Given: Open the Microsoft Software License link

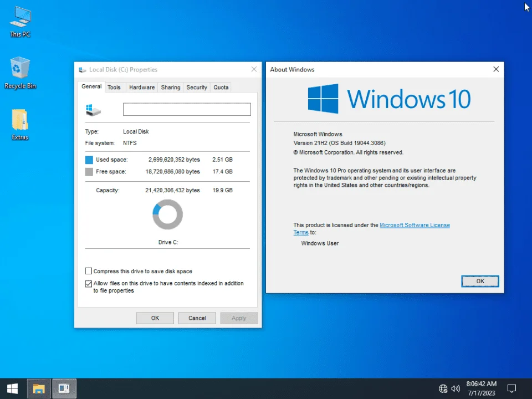Looking at the screenshot, I should 415,225.
